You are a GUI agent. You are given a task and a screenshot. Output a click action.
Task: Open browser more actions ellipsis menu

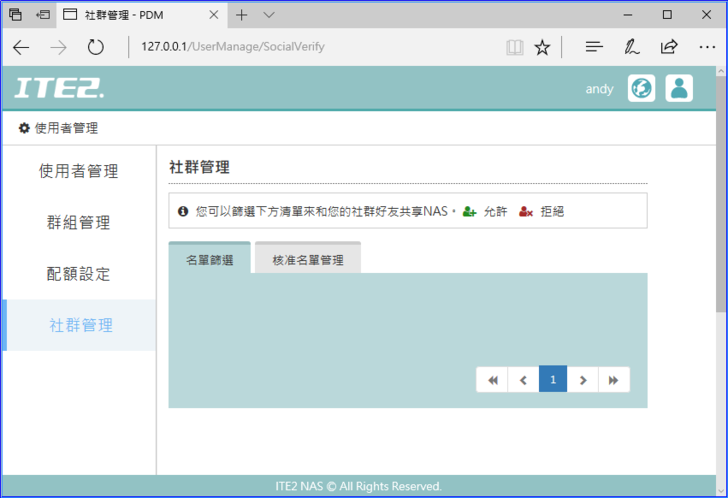coord(706,47)
